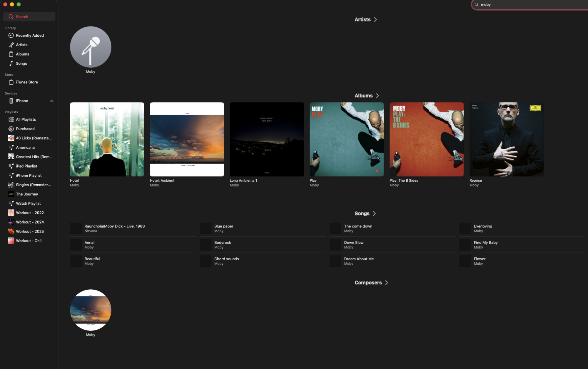Expand the Composers section chevron

(387, 283)
